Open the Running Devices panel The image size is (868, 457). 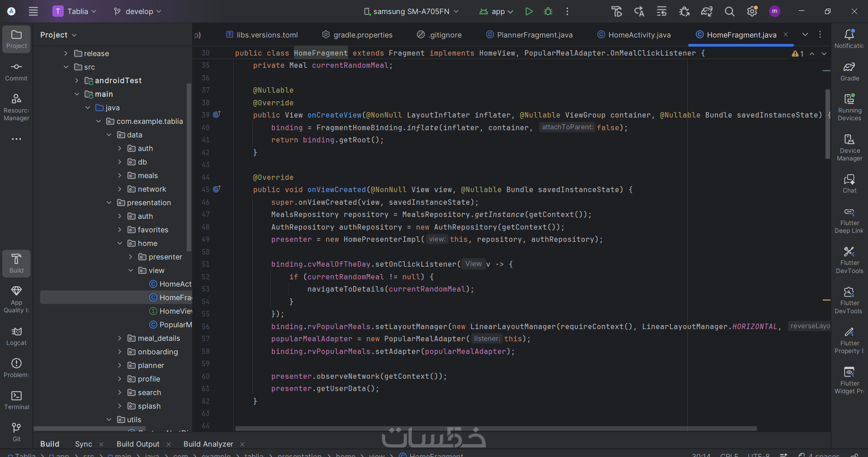click(849, 107)
